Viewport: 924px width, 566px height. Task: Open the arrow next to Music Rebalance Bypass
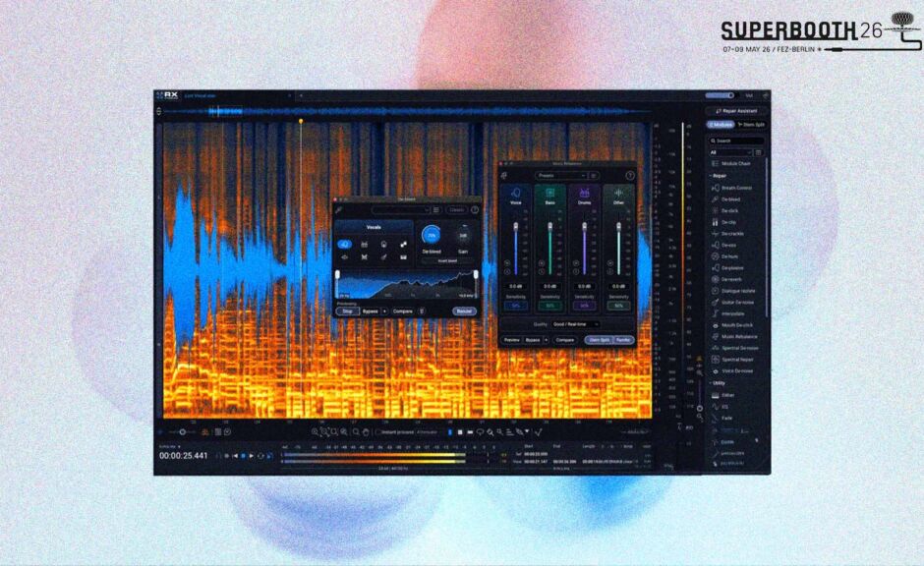[x=547, y=340]
